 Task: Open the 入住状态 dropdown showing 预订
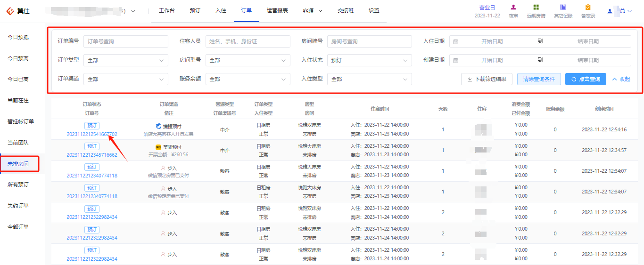tap(370, 60)
